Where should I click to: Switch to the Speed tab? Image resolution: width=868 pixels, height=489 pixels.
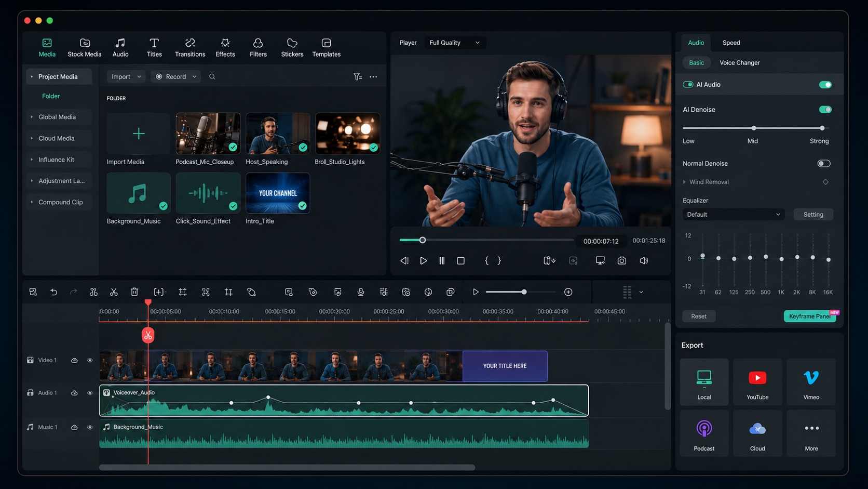[731, 43]
